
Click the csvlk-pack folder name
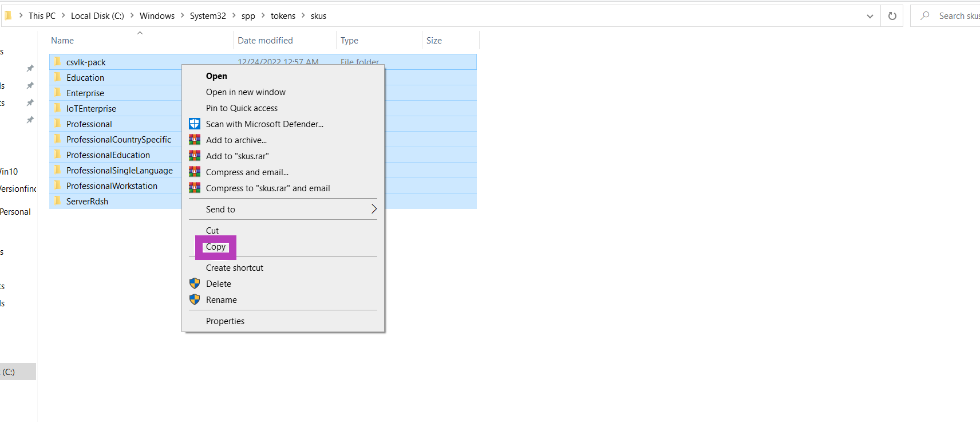tap(86, 62)
